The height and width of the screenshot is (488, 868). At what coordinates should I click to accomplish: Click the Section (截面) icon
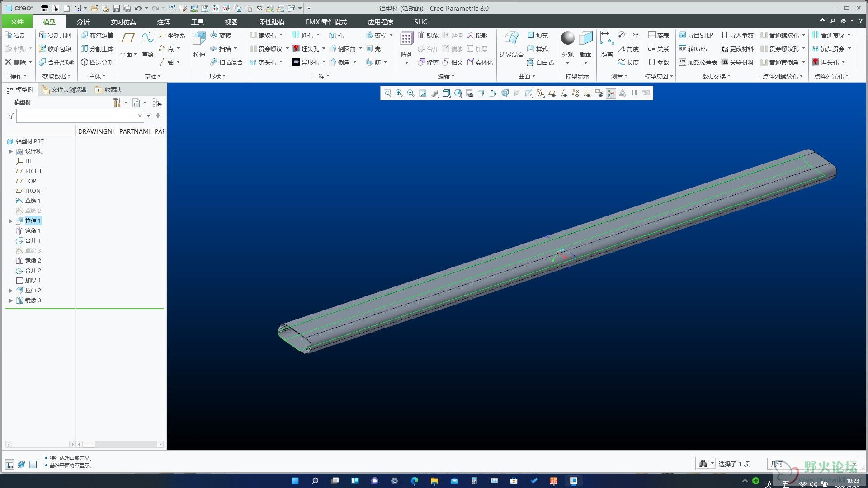(x=586, y=38)
